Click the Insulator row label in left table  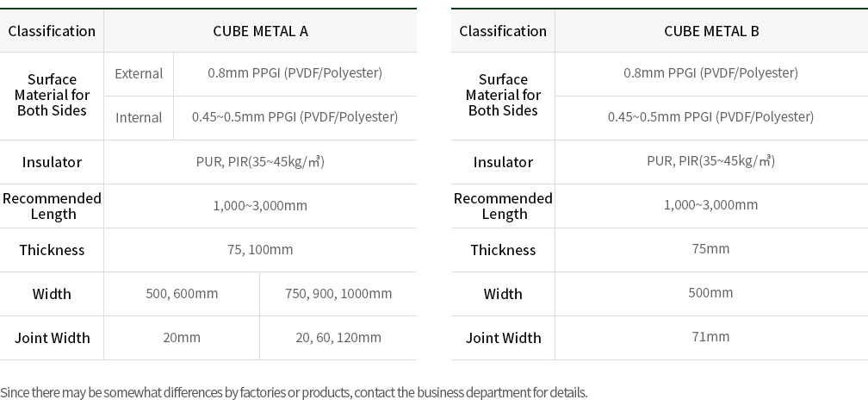[52, 162]
